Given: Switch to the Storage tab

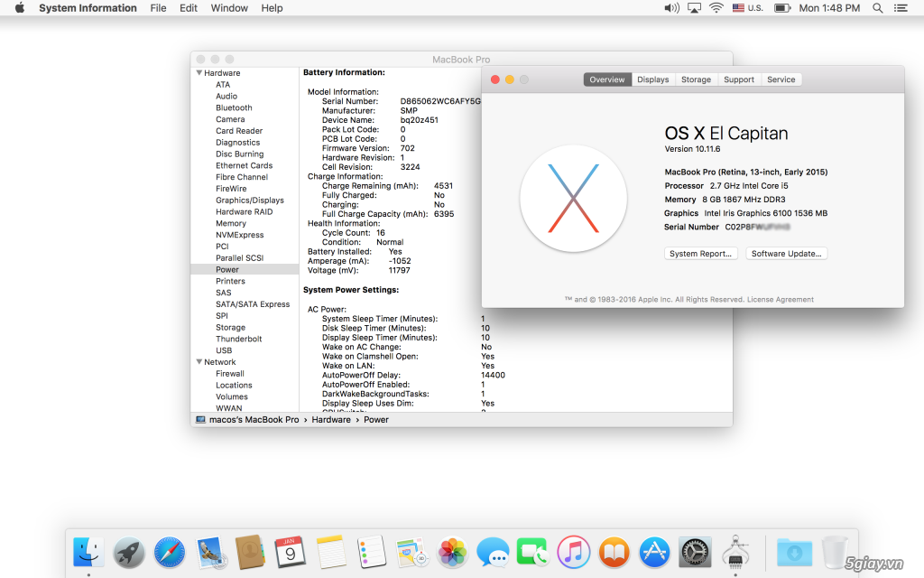Looking at the screenshot, I should click(696, 79).
